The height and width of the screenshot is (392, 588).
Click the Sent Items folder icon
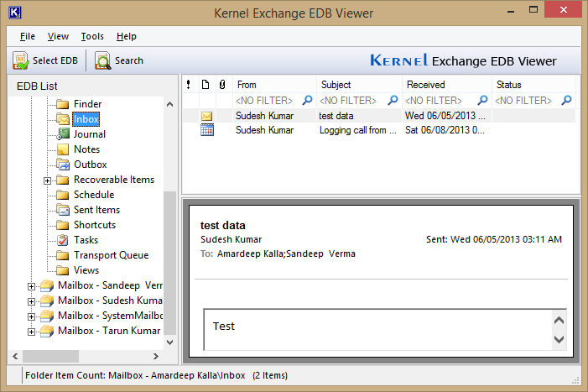point(63,210)
